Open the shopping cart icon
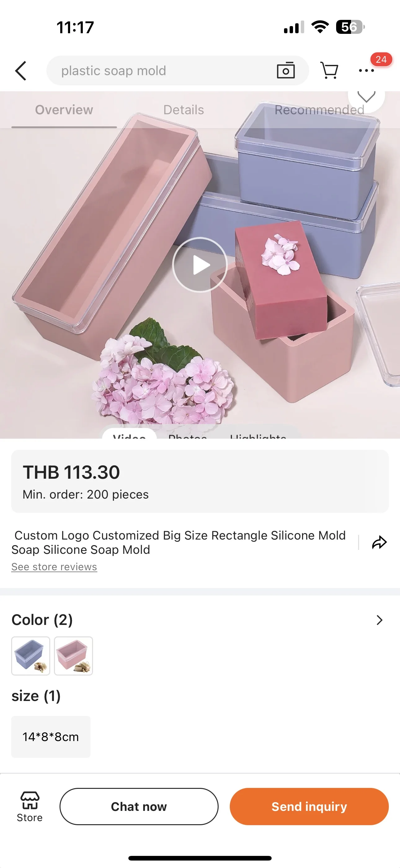The image size is (400, 868). pos(329,70)
